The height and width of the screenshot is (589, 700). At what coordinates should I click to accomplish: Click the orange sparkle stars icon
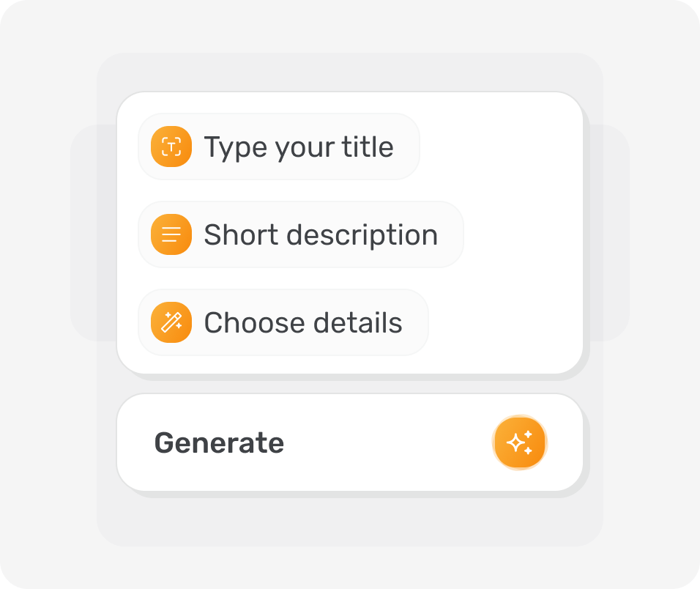[x=520, y=442]
